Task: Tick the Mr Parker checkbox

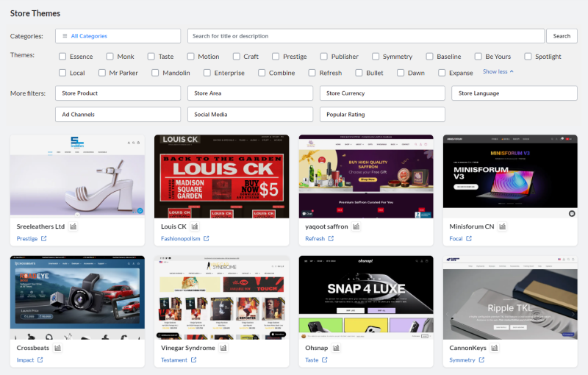Action: point(102,73)
